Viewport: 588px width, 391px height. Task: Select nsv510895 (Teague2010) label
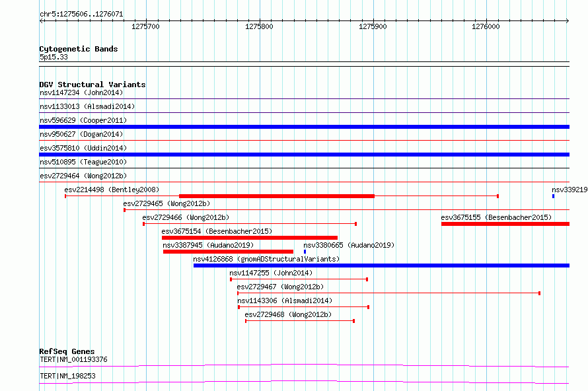83,162
